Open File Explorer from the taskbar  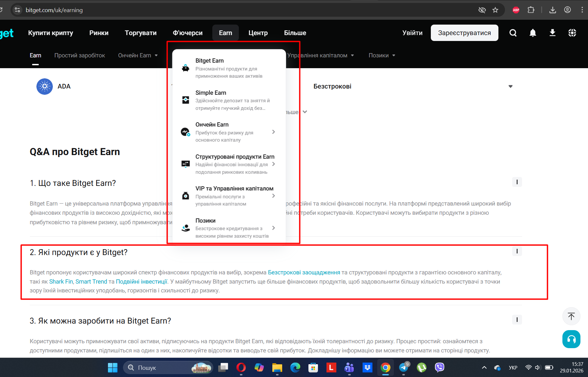pos(277,367)
